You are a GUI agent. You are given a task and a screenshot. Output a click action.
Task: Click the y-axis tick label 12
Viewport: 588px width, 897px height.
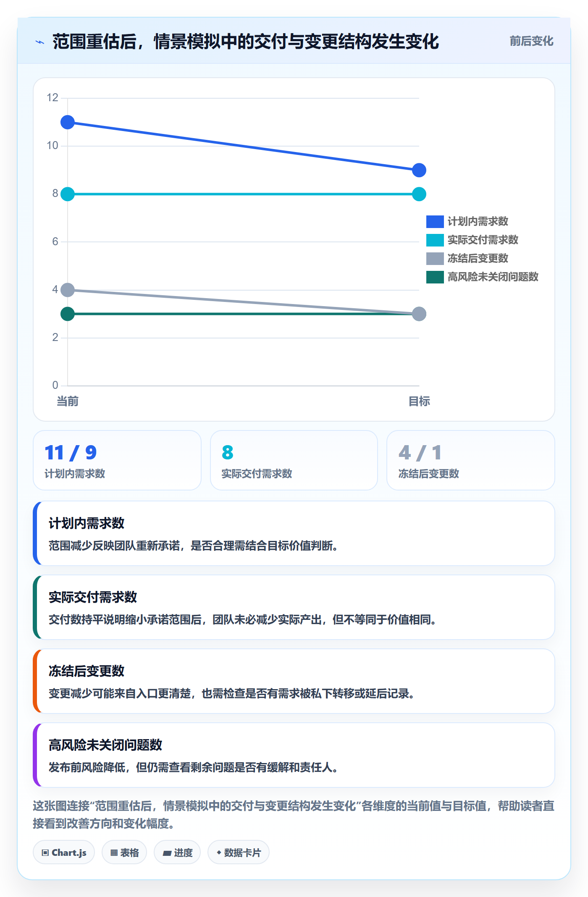[52, 98]
